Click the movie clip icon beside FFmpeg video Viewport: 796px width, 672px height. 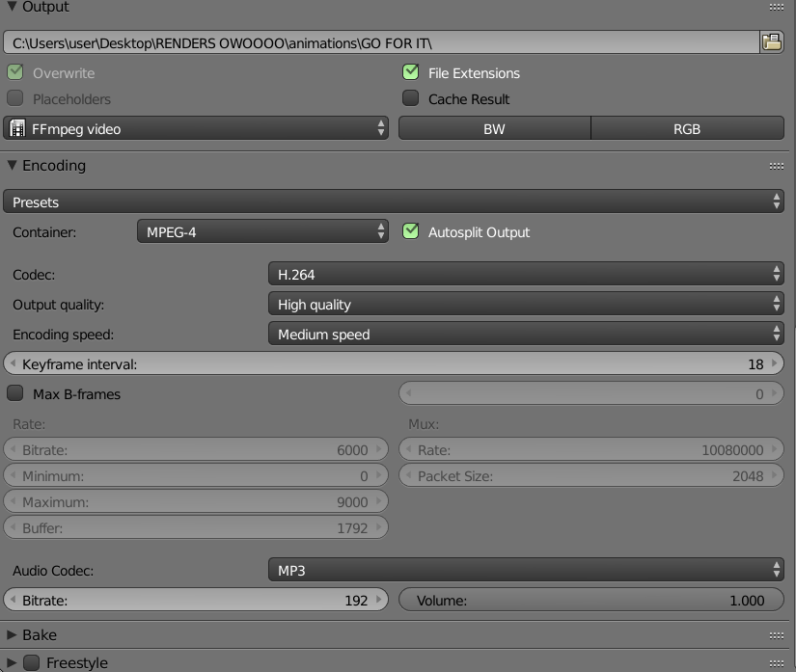coord(17,127)
